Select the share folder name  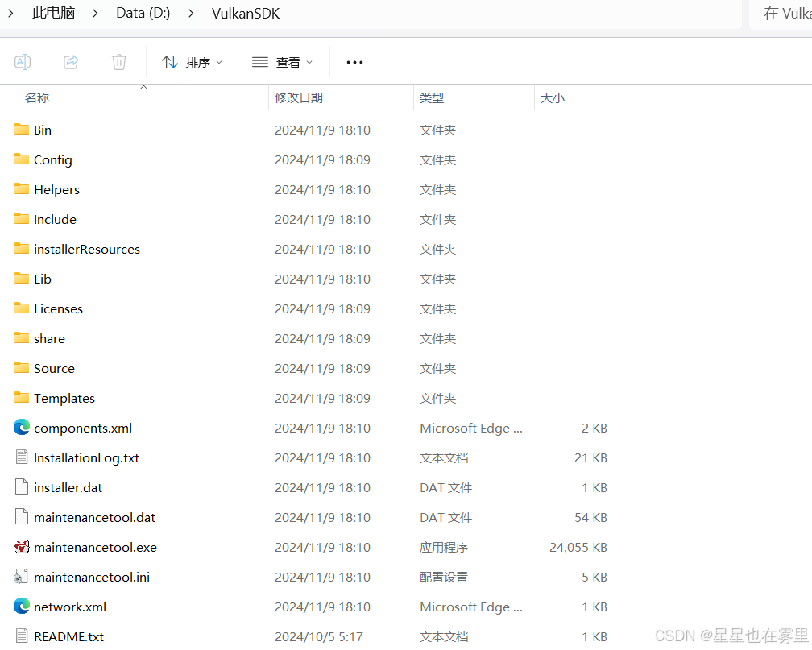tap(49, 339)
